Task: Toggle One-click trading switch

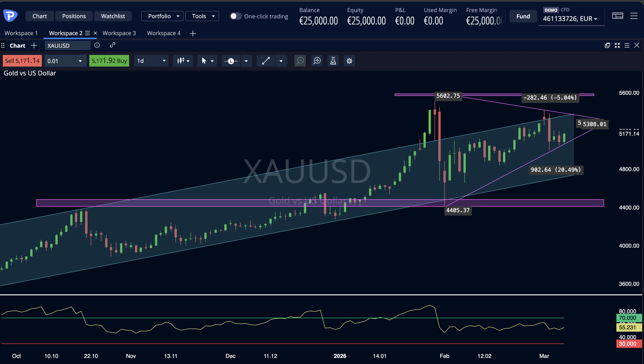Action: tap(235, 16)
